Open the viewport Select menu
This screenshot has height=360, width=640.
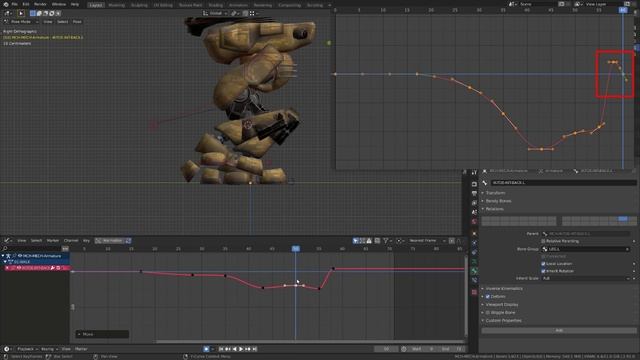coord(62,22)
